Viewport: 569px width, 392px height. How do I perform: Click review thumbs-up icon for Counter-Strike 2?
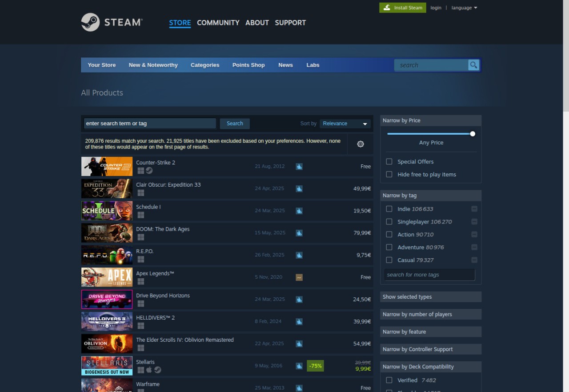[299, 166]
